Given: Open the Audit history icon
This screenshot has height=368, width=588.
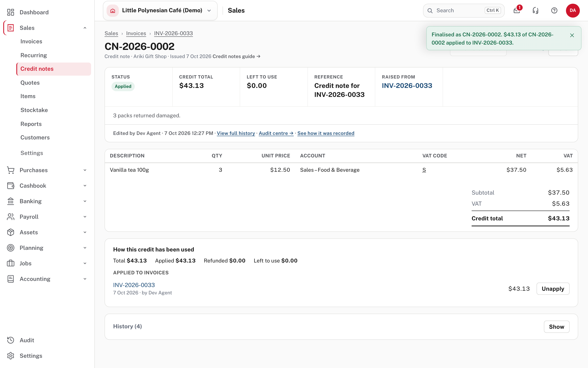Looking at the screenshot, I should point(10,340).
